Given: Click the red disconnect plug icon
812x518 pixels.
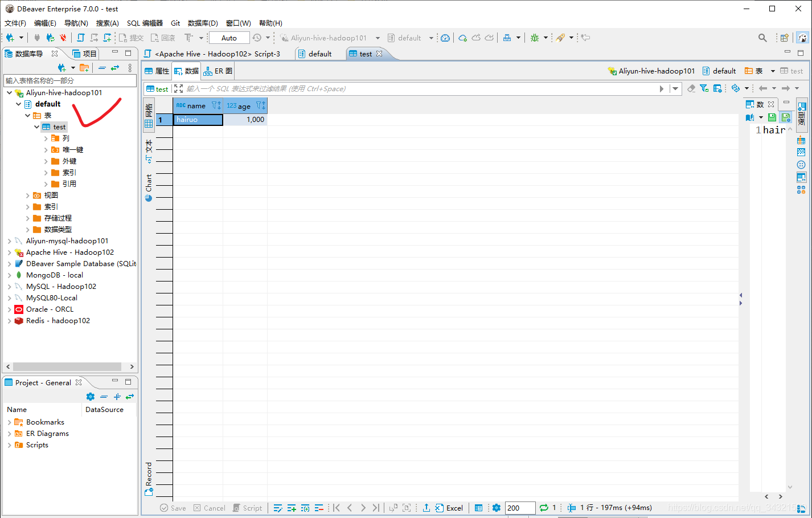Looking at the screenshot, I should click(x=63, y=38).
